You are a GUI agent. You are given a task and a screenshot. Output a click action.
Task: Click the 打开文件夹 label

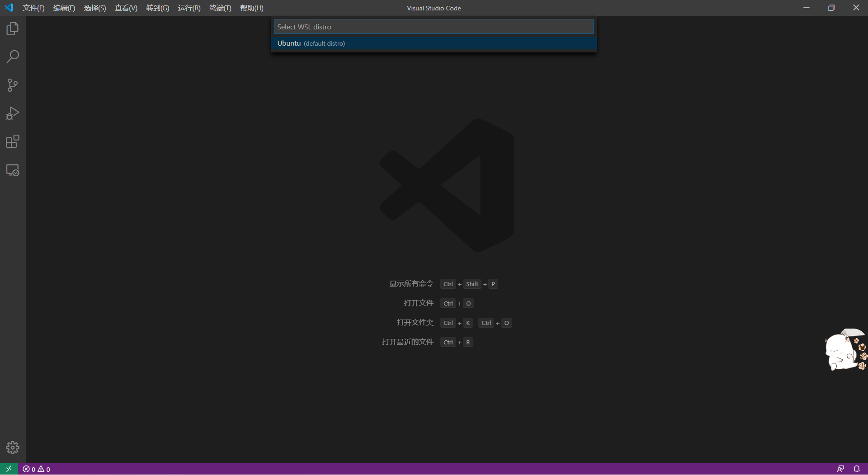pyautogui.click(x=415, y=323)
